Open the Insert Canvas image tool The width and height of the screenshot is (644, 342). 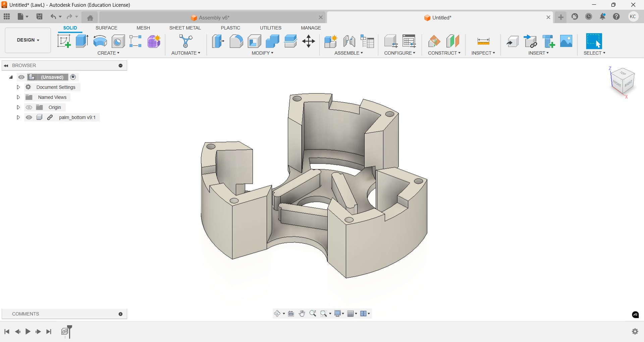[x=566, y=41]
